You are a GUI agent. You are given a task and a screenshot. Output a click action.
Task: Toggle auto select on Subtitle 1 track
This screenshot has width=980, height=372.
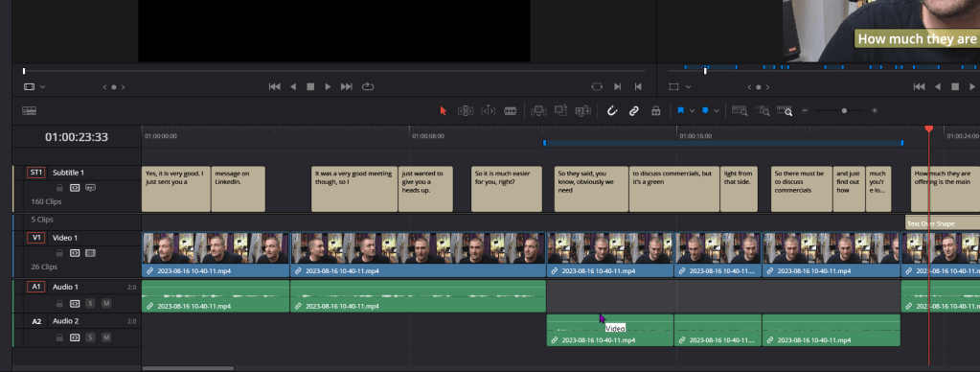coord(75,188)
